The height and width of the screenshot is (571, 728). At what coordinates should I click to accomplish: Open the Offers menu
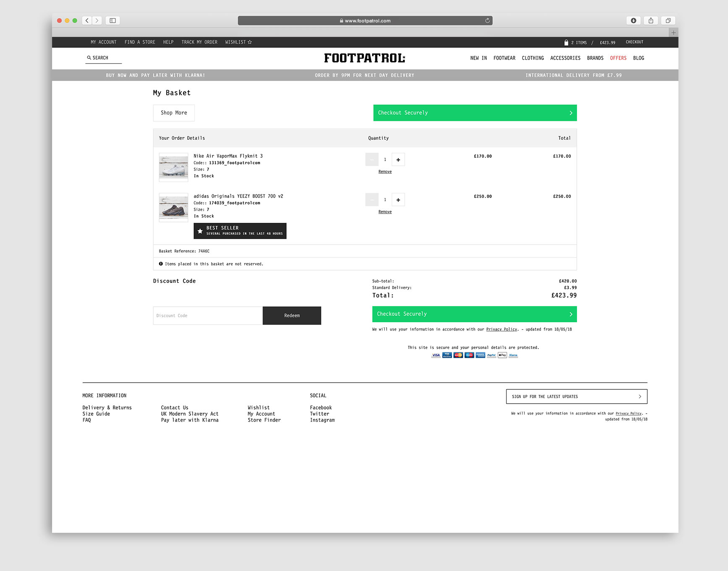(x=618, y=58)
